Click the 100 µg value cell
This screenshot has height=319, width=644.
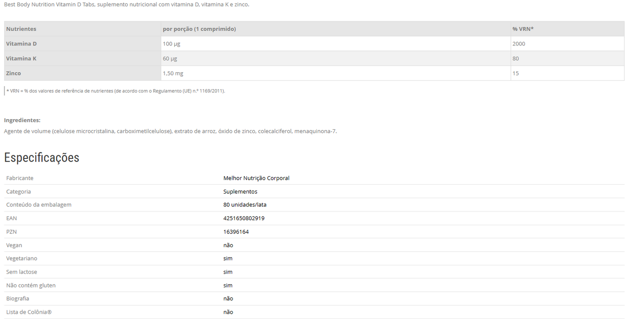click(x=172, y=44)
